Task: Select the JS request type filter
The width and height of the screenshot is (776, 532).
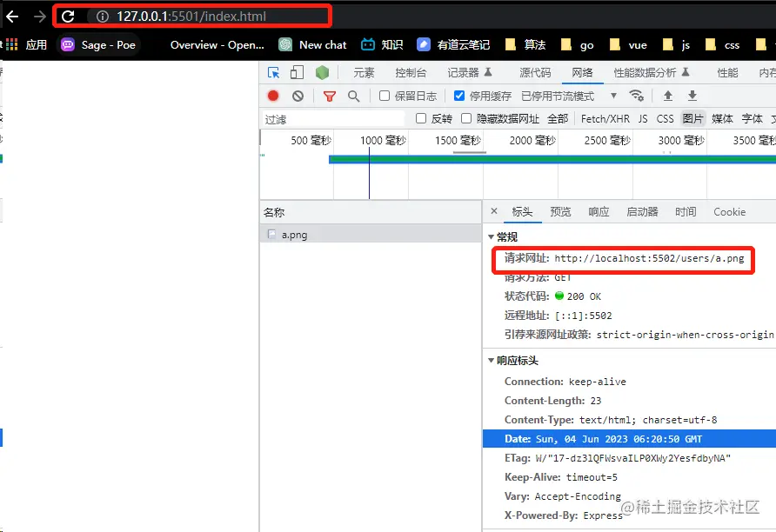Action: tap(643, 119)
